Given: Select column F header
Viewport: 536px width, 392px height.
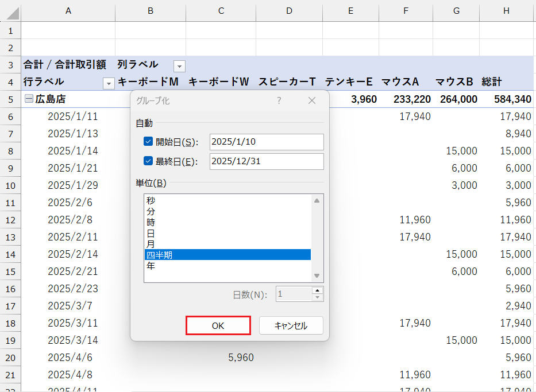Looking at the screenshot, I should (406, 11).
